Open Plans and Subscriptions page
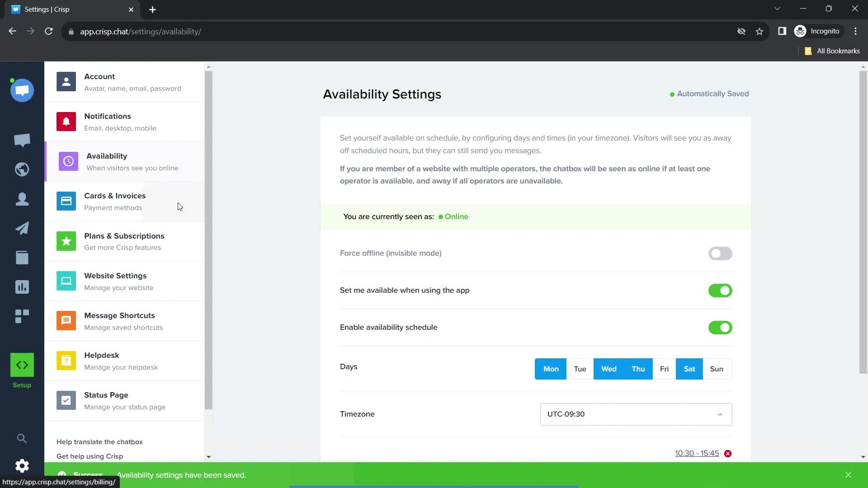Viewport: 868px width, 488px height. (x=125, y=241)
